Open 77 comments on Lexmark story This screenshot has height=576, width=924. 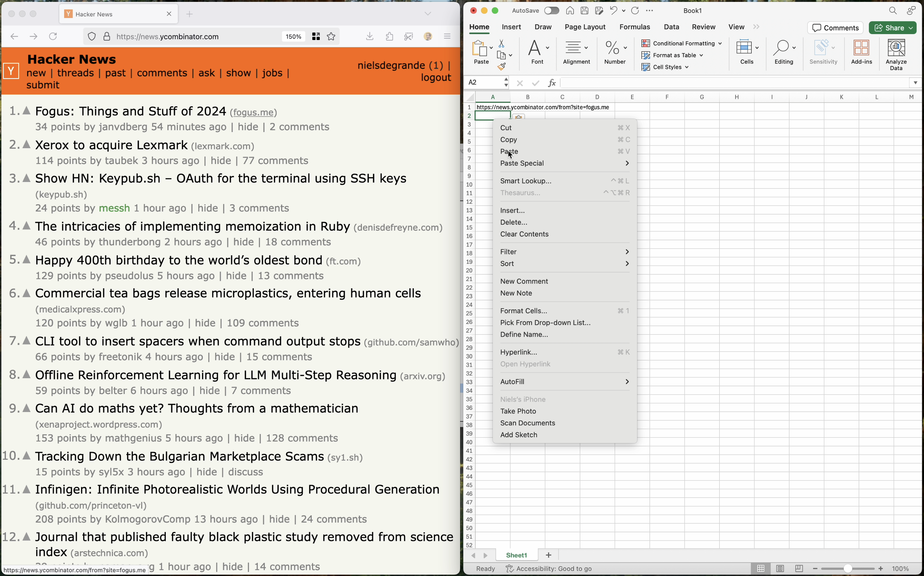(x=275, y=161)
